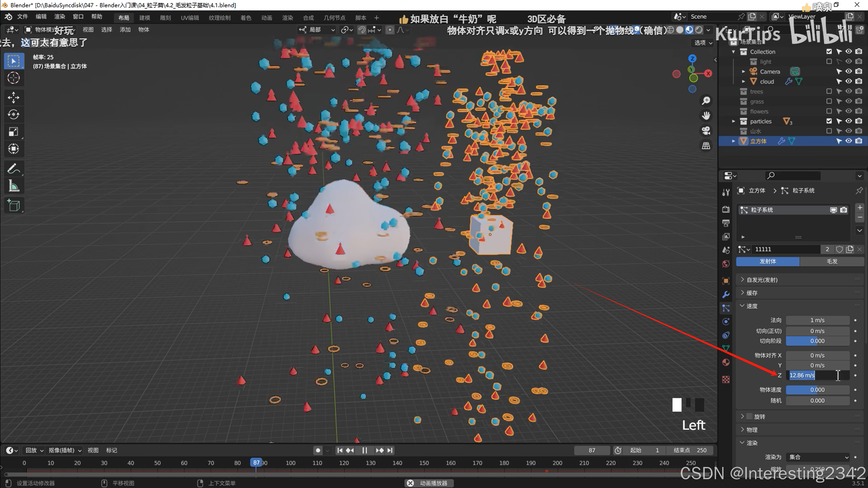The width and height of the screenshot is (868, 488).
Task: Click frame 120 on the timeline
Action: coord(344,463)
